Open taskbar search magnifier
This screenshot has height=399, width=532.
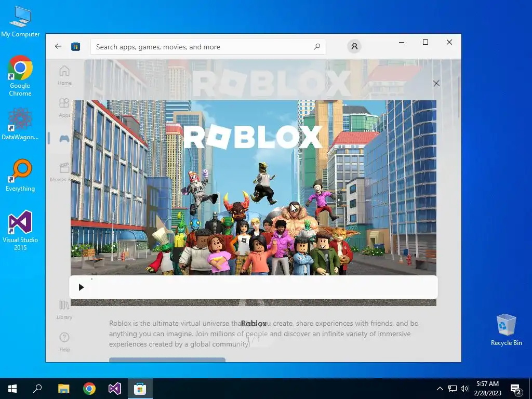tap(37, 389)
